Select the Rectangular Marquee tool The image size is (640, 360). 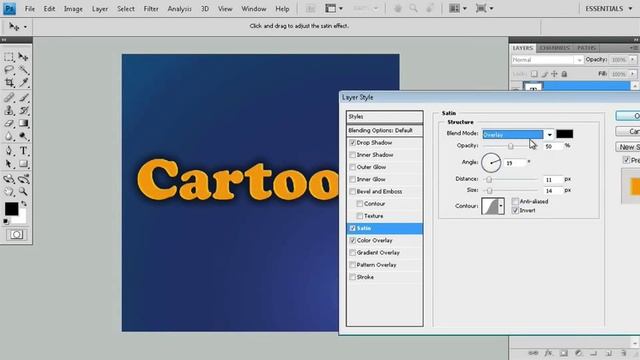coord(9,57)
